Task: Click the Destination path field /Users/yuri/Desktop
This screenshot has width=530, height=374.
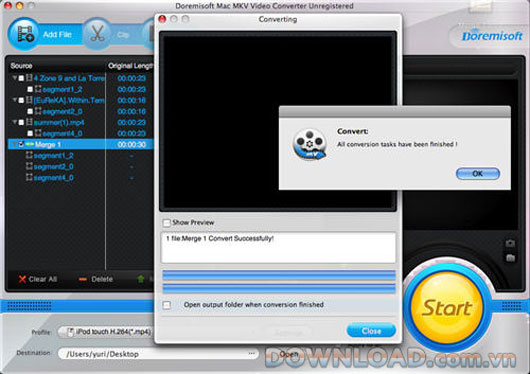Action: click(158, 354)
